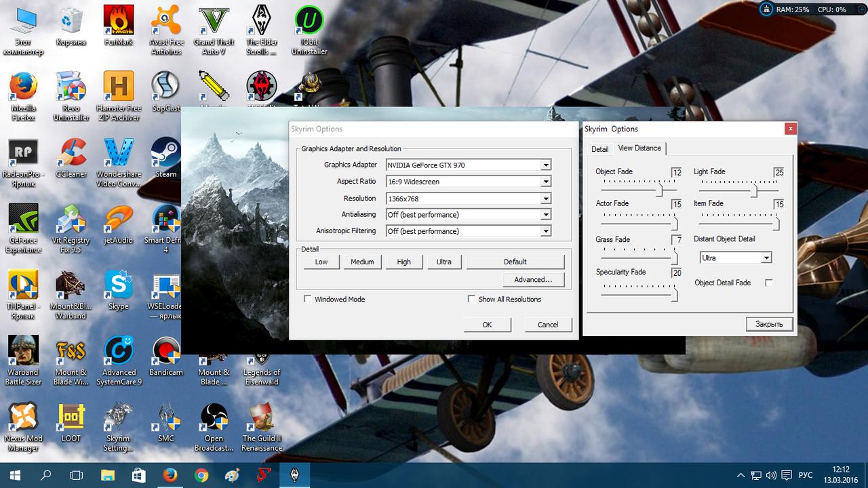Open Chrome from the taskbar
868x488 pixels.
[201, 474]
